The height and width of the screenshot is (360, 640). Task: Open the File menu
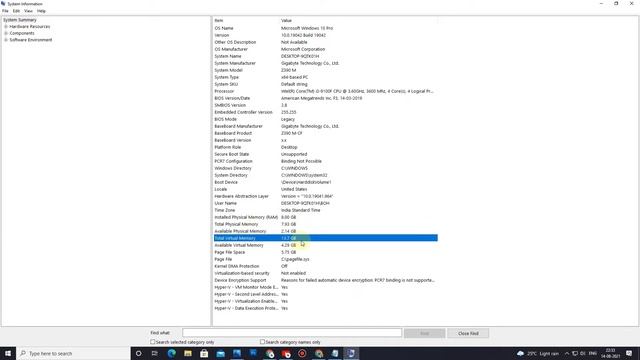[x=5, y=11]
